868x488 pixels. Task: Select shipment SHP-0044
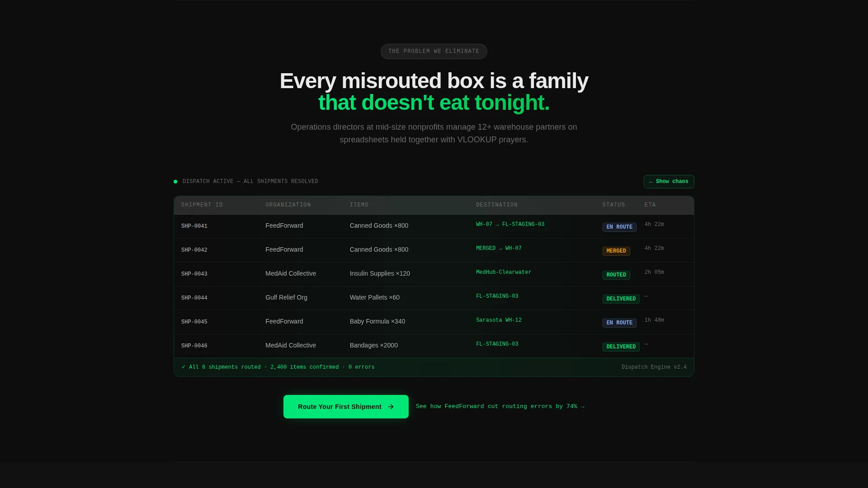(x=194, y=298)
